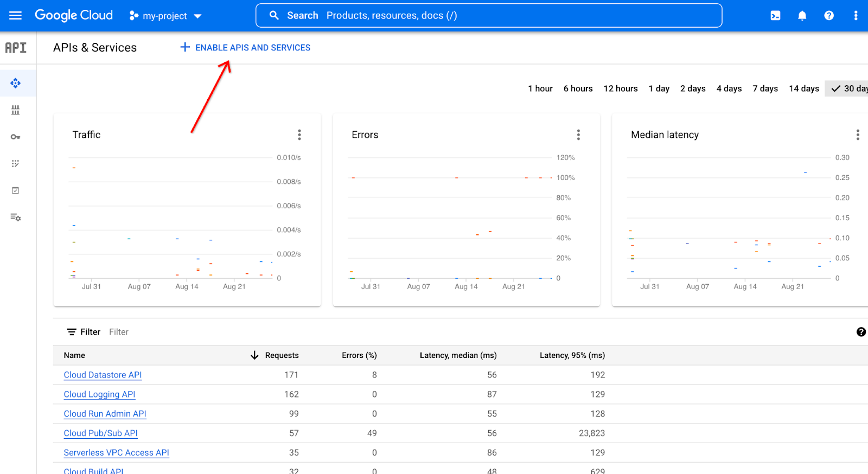868x474 pixels.
Task: Switch time range to 7 days
Action: pyautogui.click(x=765, y=88)
